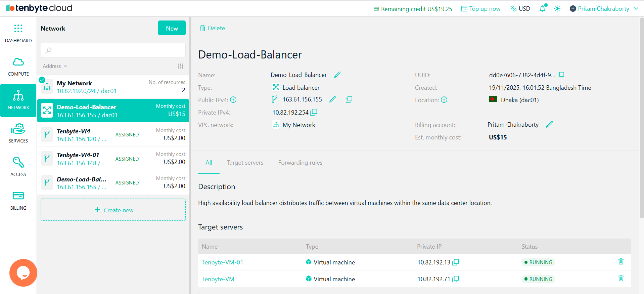
Task: Edit the public IPv4 pencil icon
Action: click(x=333, y=99)
